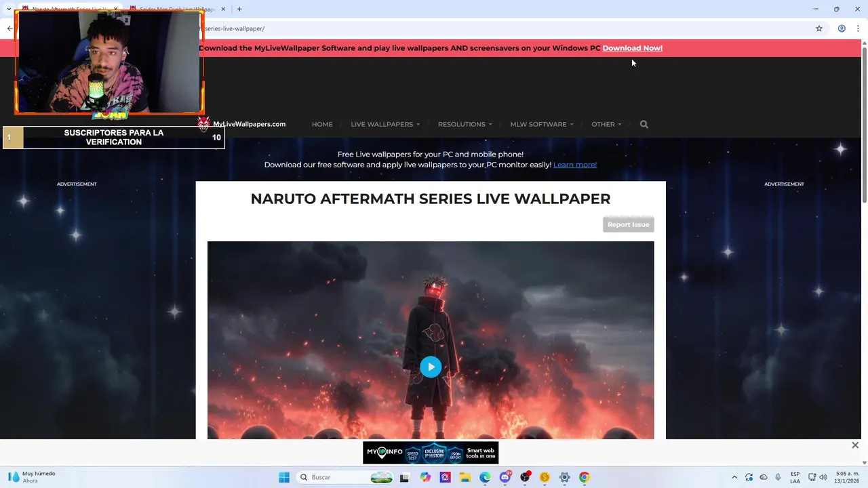Launch Copilot from the taskbar
Image resolution: width=868 pixels, height=488 pixels.
point(425,477)
